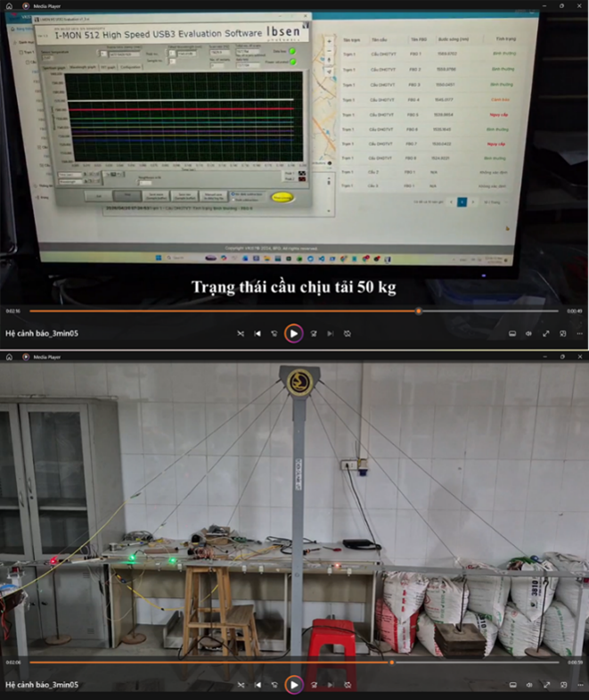The width and height of the screenshot is (589, 700).
Task: Open subtitles and captions menu in top player
Action: [x=512, y=334]
